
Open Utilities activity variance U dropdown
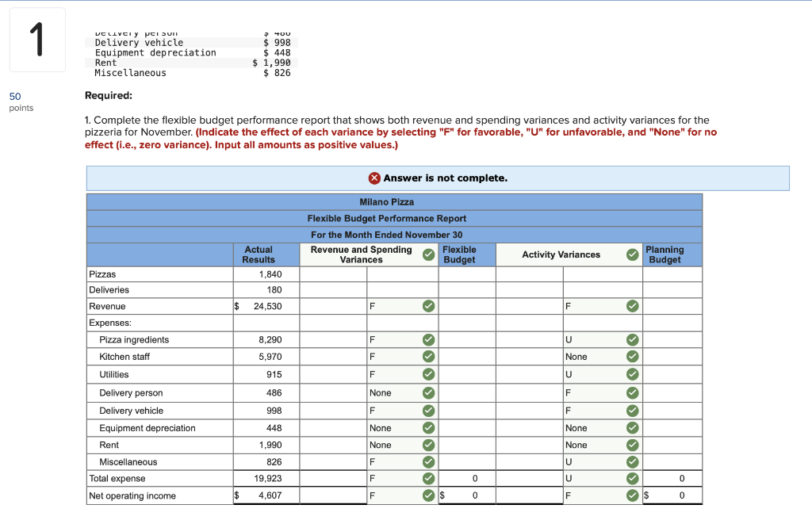603,374
